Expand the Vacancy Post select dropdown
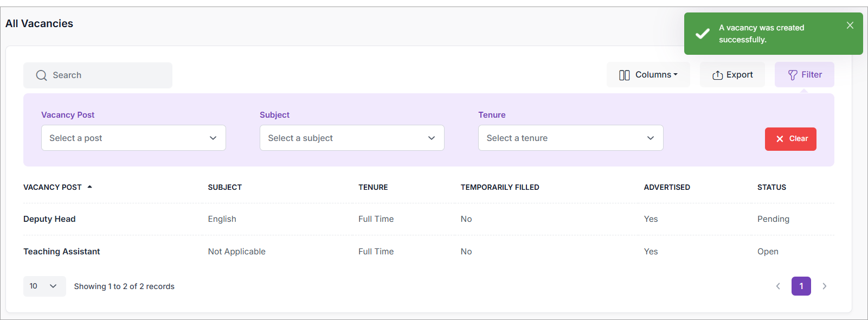This screenshot has width=868, height=320. [133, 138]
